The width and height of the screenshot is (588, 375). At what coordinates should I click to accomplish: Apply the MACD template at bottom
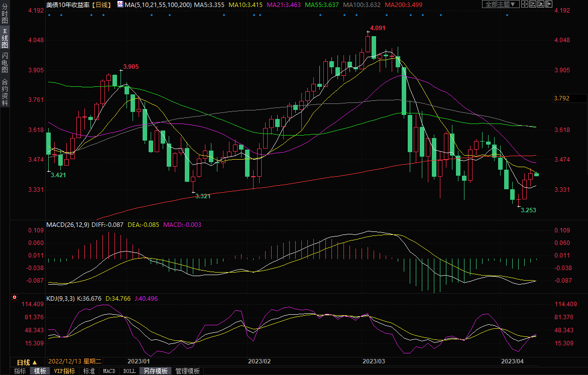(x=109, y=371)
